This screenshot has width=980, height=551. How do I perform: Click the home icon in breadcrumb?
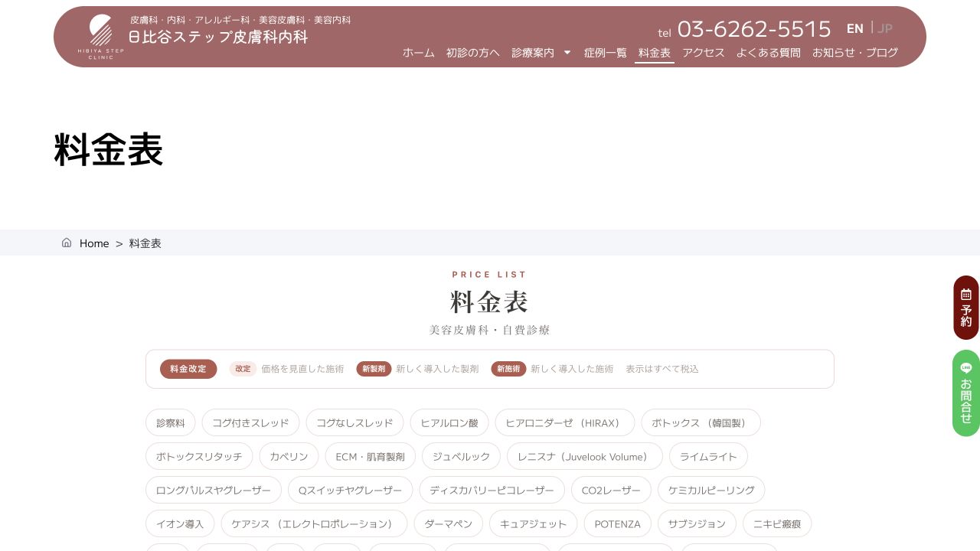click(67, 243)
